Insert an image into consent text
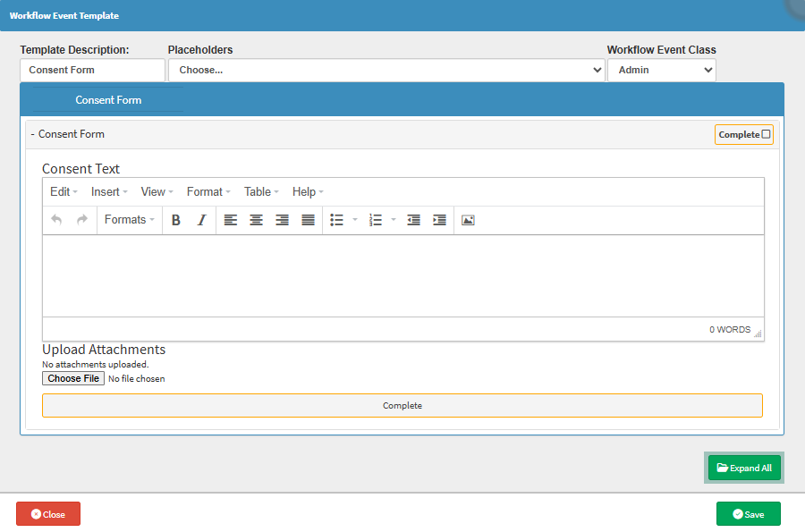The image size is (805, 532). pyautogui.click(x=468, y=220)
